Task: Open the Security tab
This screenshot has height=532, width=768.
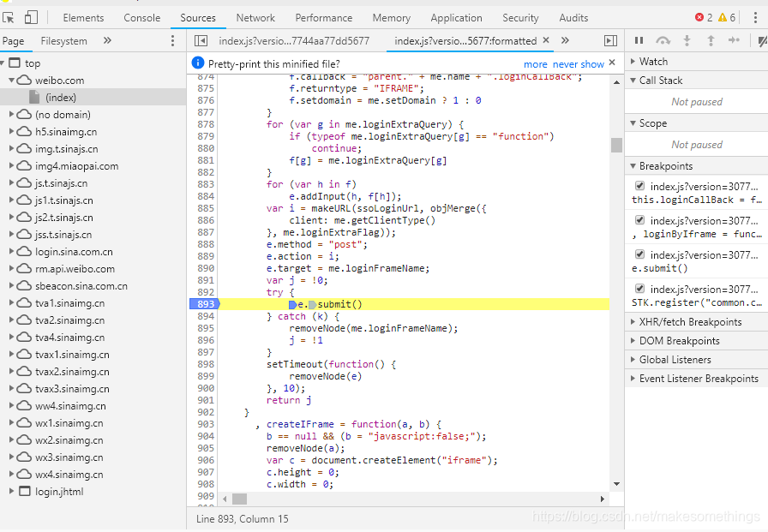Action: (x=520, y=18)
